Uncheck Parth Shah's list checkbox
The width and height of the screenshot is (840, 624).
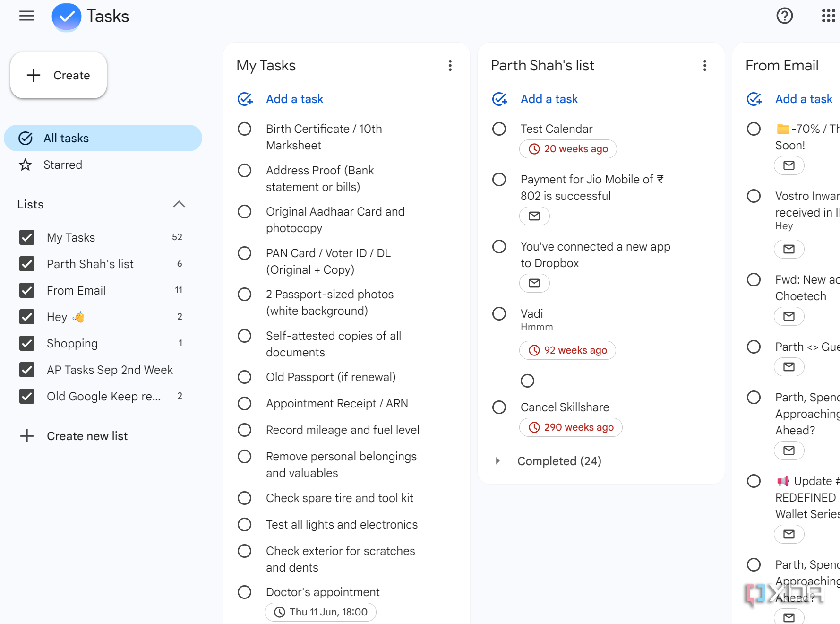[x=27, y=264]
